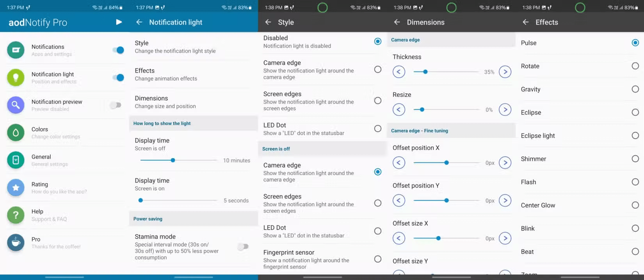Tap the Help question mark icon
The height and width of the screenshot is (280, 644).
(x=16, y=215)
